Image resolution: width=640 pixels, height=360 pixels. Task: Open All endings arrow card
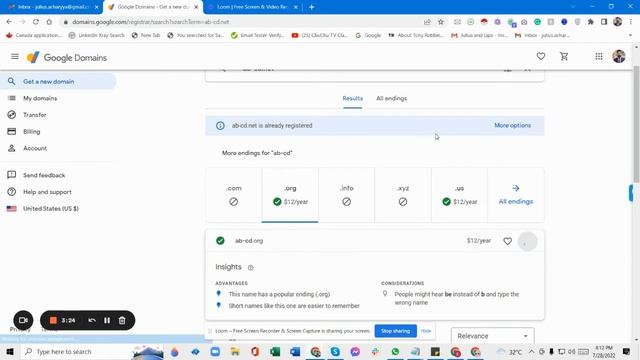516,195
